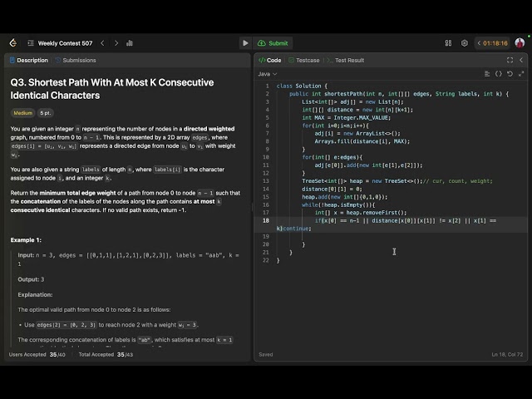Run code with the play button
532x399 pixels.
coord(245,43)
